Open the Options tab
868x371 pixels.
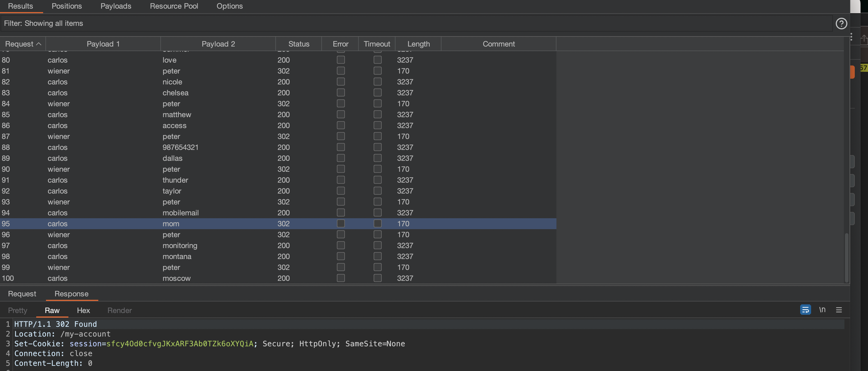pos(229,6)
